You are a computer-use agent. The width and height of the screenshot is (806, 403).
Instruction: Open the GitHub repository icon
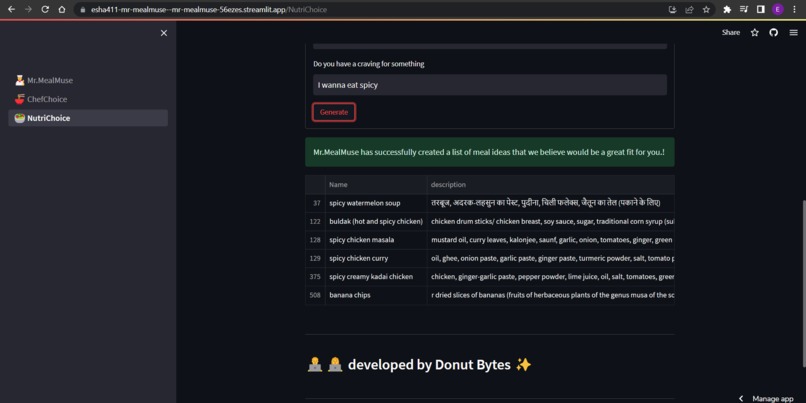coord(774,32)
